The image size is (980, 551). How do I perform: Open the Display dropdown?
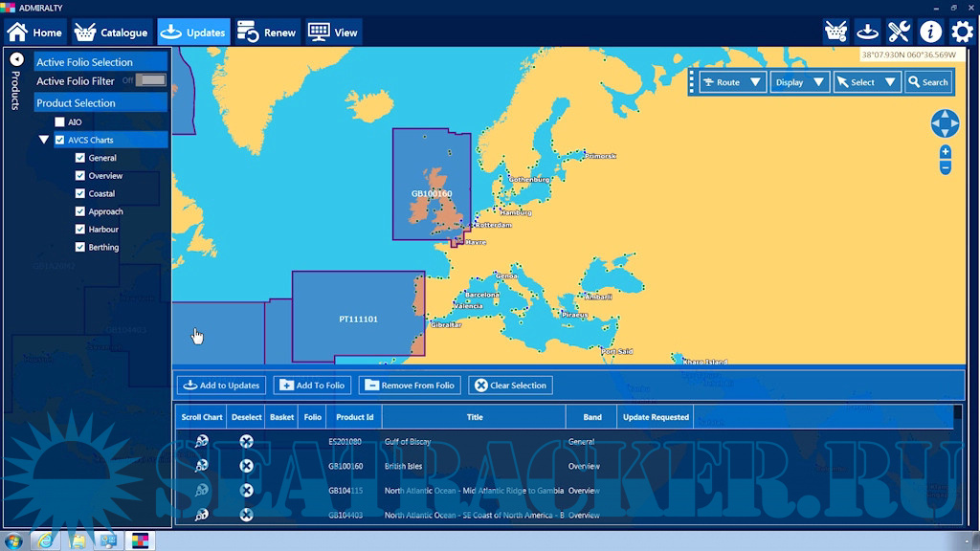coord(800,82)
